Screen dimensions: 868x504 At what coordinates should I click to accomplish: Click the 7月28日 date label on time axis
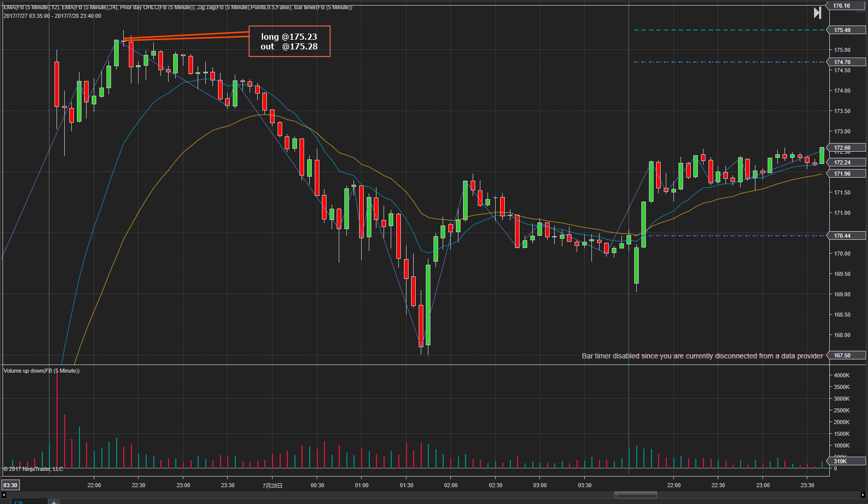pyautogui.click(x=273, y=485)
